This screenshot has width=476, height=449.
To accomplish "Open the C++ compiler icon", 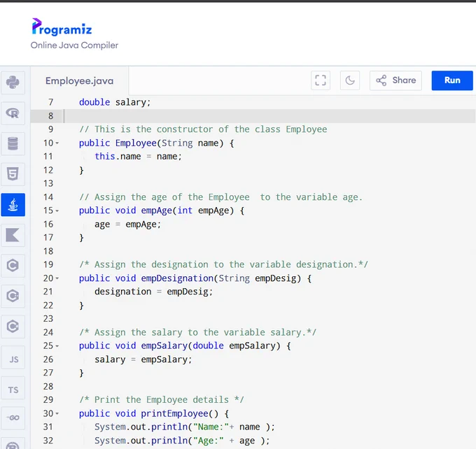I will (13, 296).
